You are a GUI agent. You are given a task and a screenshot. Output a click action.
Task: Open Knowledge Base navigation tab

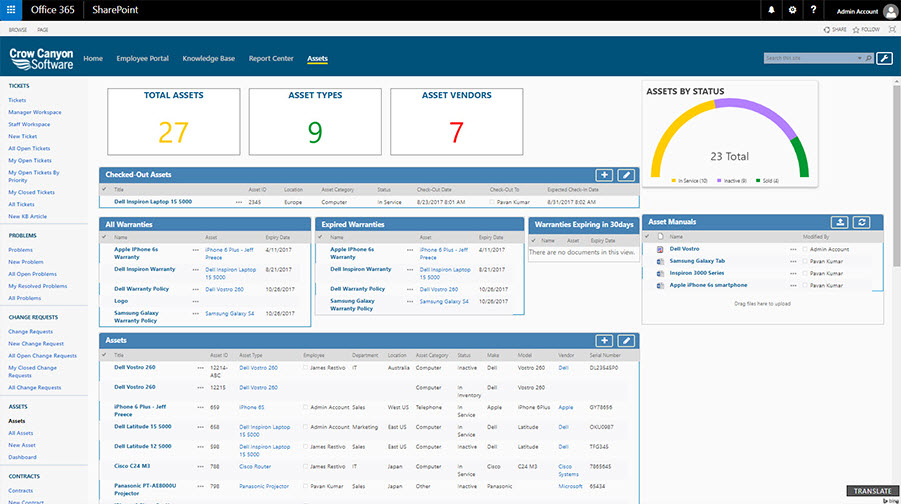[209, 59]
